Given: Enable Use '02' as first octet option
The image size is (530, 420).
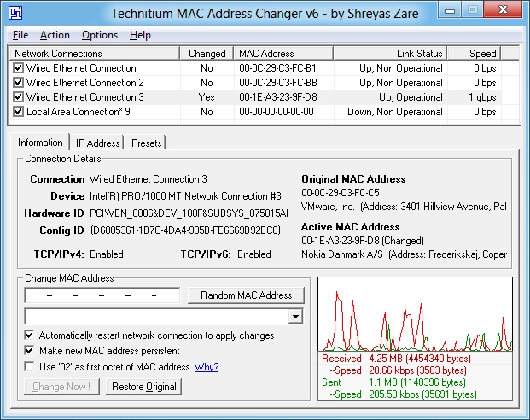Looking at the screenshot, I should [x=29, y=367].
